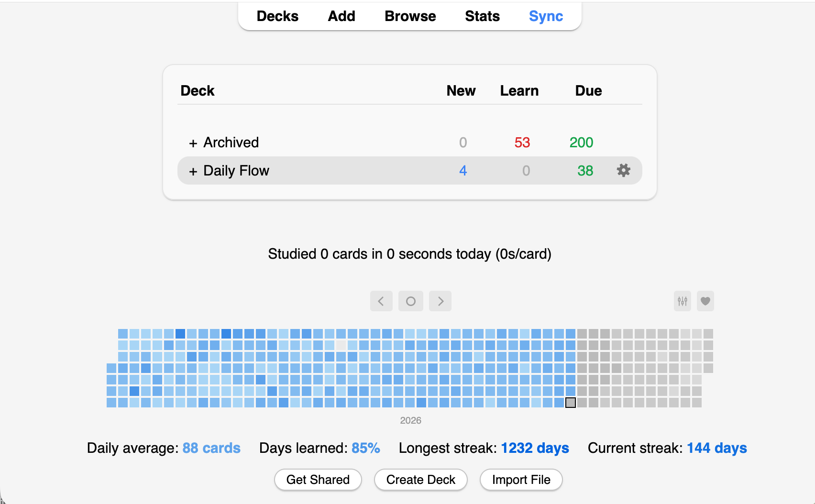815x504 pixels.
Task: Click the Get Shared button
Action: point(318,480)
